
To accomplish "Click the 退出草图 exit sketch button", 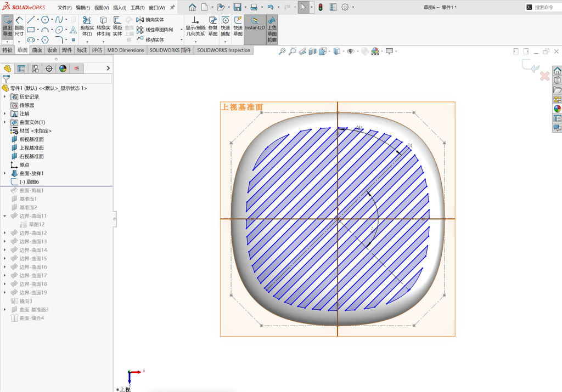I will click(7, 26).
